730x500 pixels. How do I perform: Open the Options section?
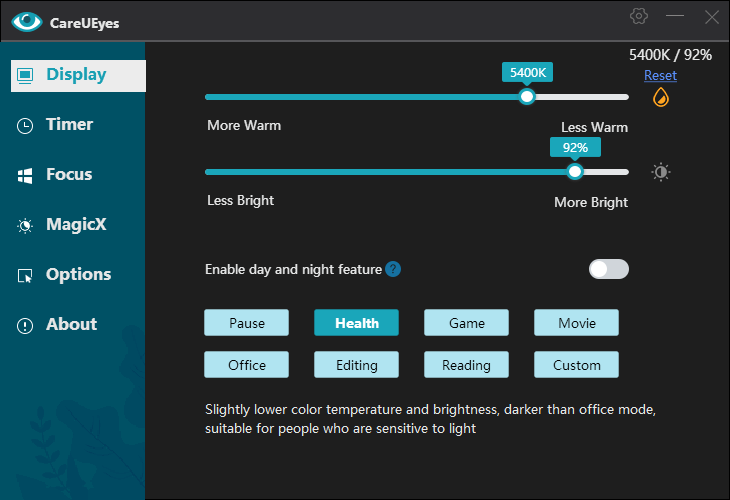point(78,275)
